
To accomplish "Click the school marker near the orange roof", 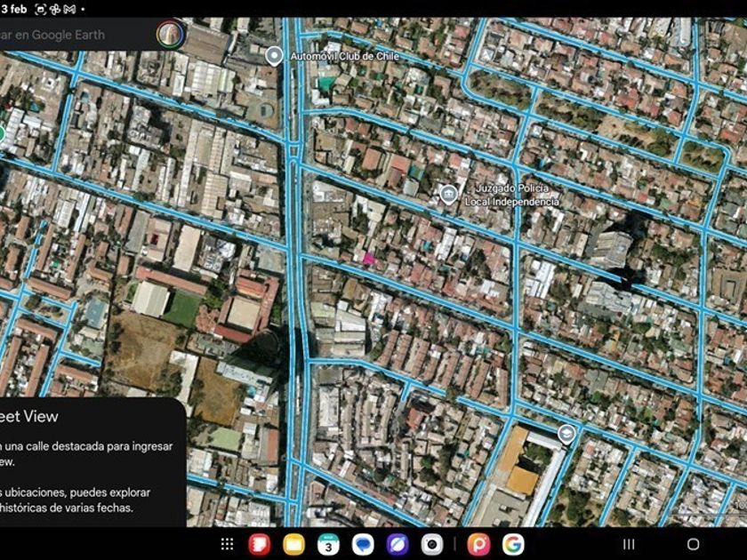I will [566, 433].
